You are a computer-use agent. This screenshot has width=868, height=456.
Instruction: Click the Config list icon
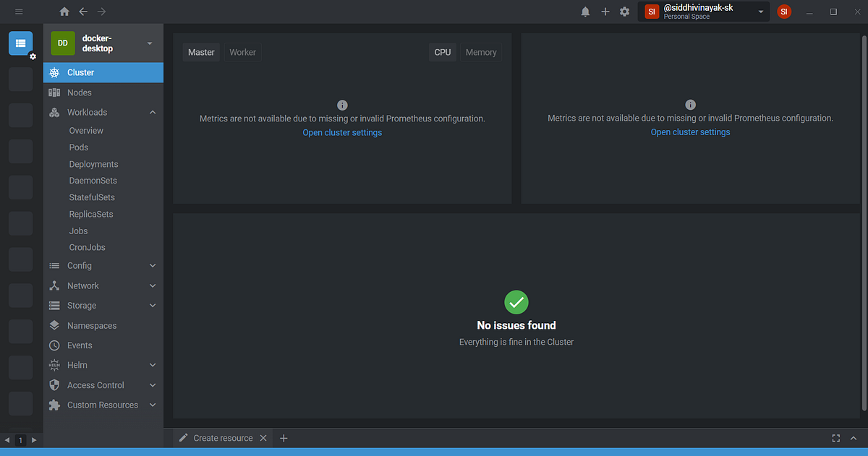[x=54, y=266]
